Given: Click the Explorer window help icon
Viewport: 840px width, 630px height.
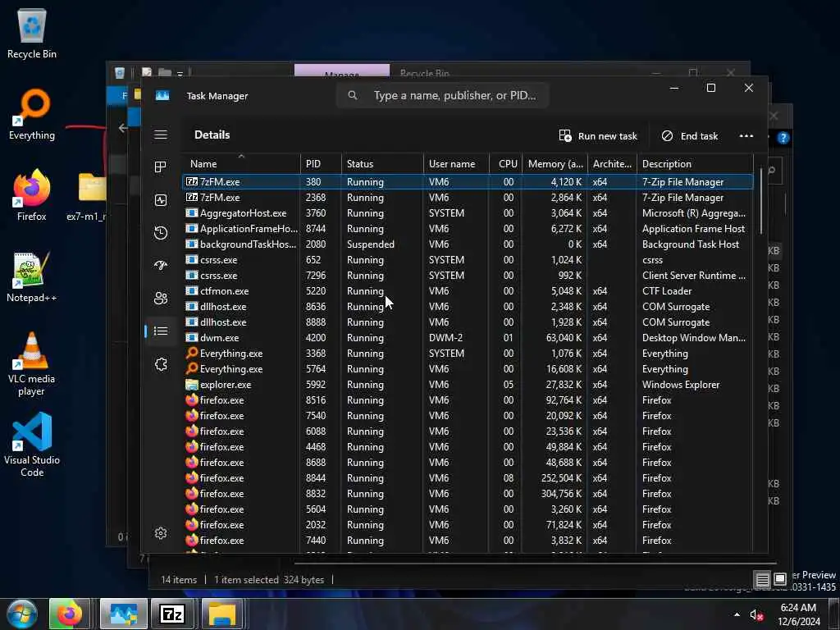Looking at the screenshot, I should pyautogui.click(x=783, y=138).
